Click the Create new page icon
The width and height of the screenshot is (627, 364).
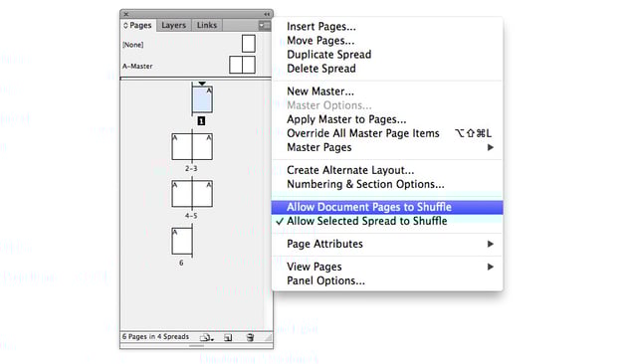[x=228, y=337]
